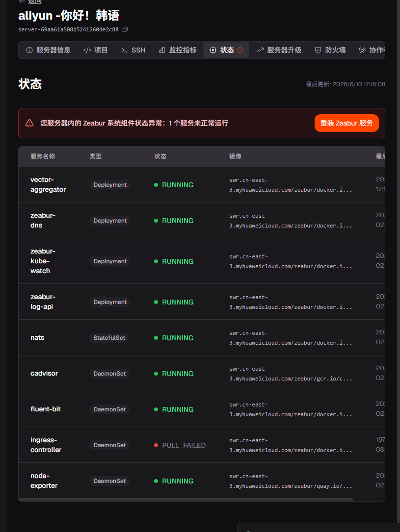Click RUNNING status of nats
This screenshot has width=400, height=532.
pyautogui.click(x=174, y=338)
